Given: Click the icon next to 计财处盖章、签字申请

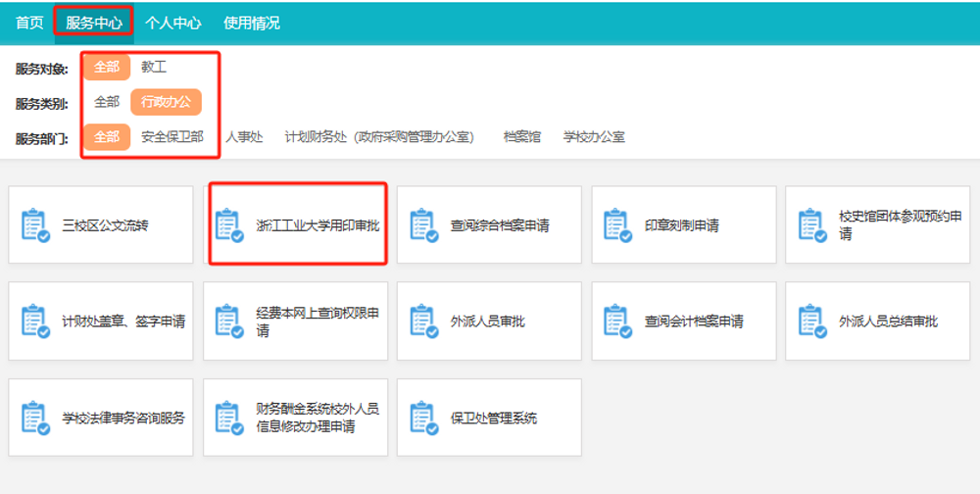Looking at the screenshot, I should coord(36,321).
